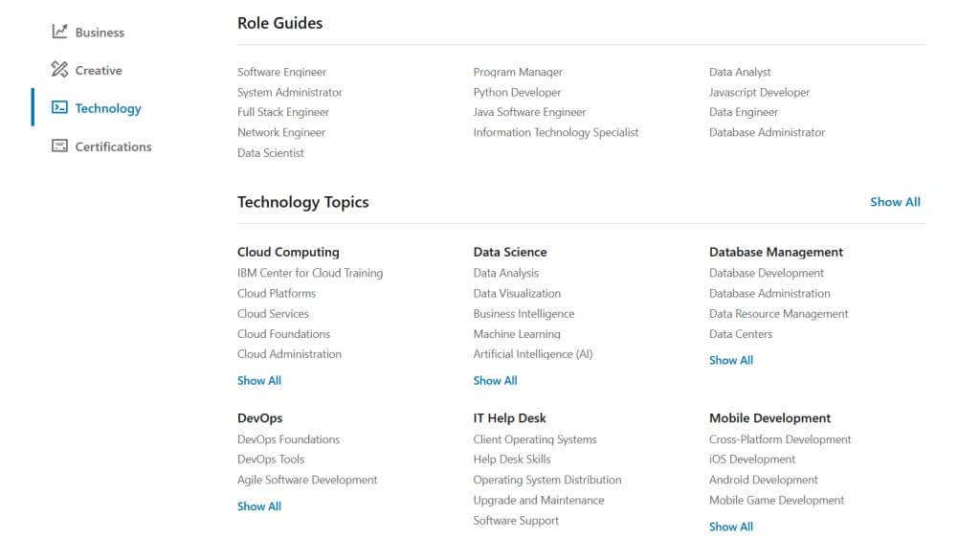
Task: Click the Certifications badge icon
Action: [59, 146]
